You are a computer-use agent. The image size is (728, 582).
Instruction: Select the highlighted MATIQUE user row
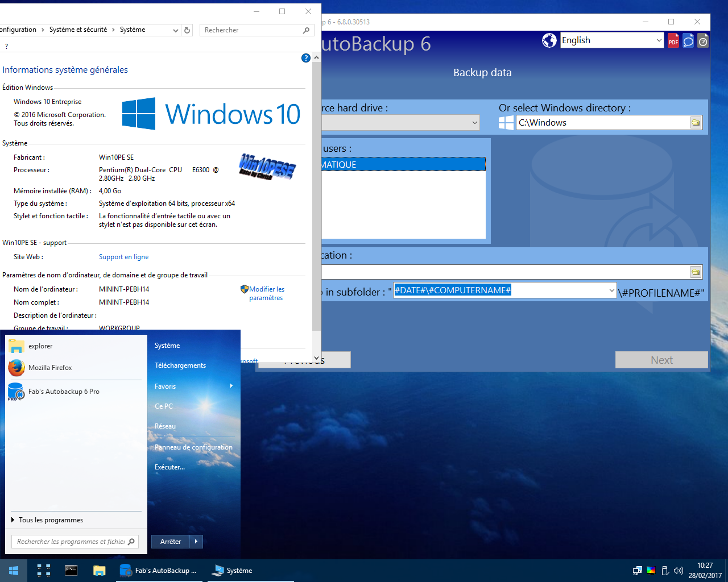click(x=403, y=164)
